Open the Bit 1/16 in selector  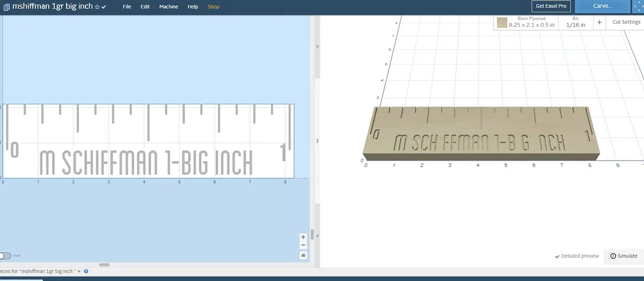575,22
